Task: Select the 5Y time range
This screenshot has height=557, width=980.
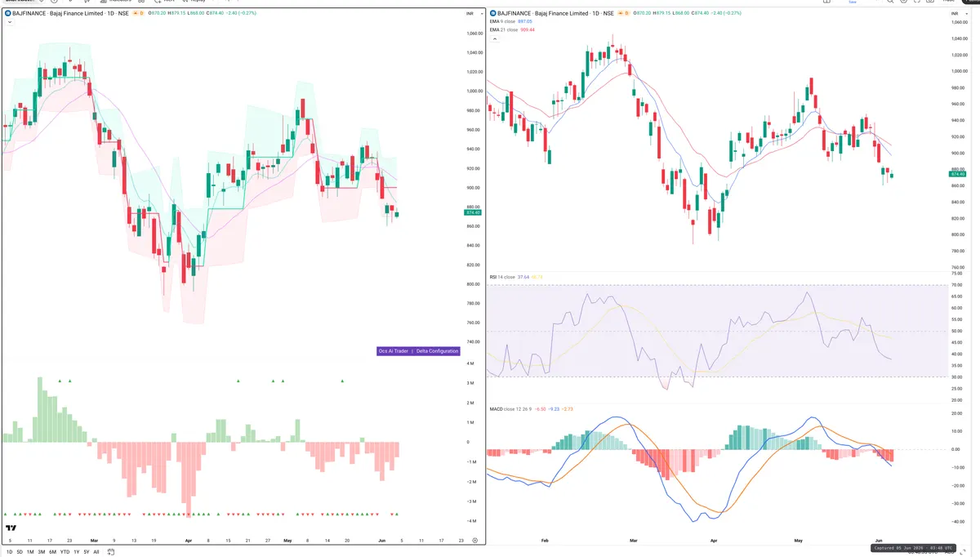Action: [x=86, y=552]
